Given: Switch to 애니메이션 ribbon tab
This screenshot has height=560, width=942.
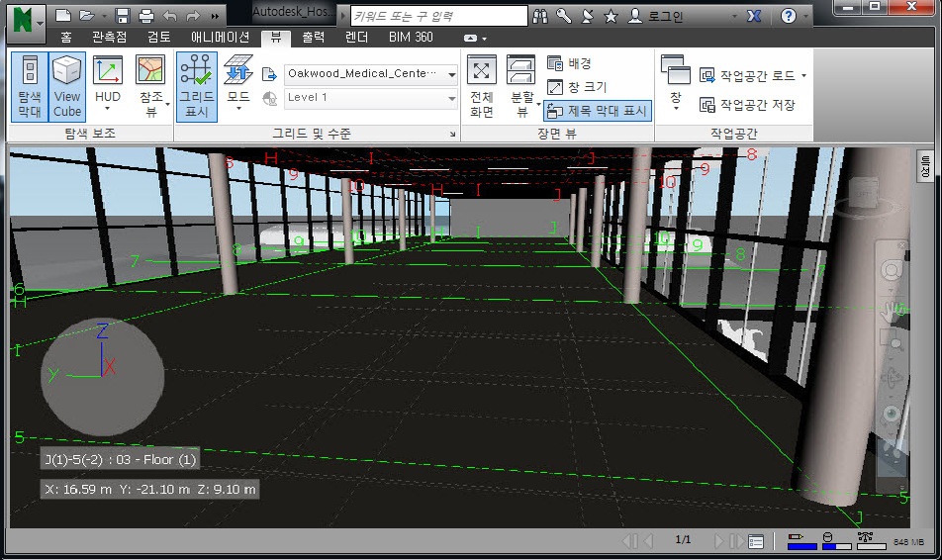Looking at the screenshot, I should pos(220,38).
